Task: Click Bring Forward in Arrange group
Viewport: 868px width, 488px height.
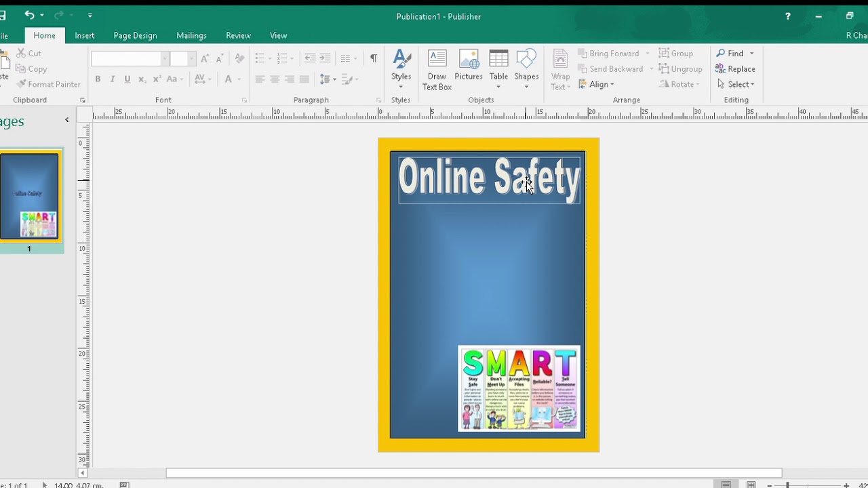Action: (x=609, y=53)
